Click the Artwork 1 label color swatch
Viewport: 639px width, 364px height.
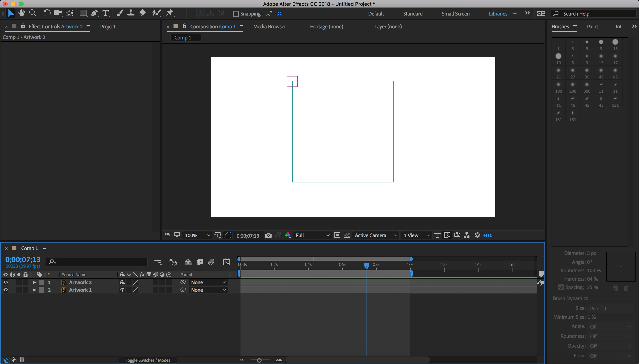(41, 290)
